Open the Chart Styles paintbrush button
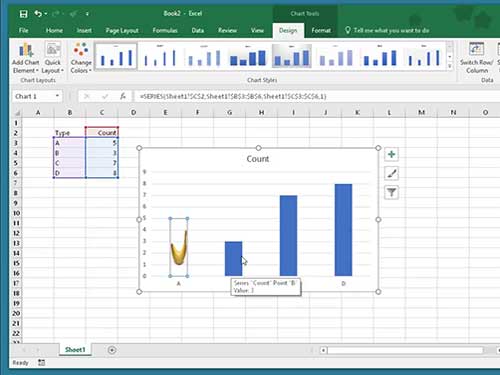Image resolution: width=500 pixels, height=375 pixels. coord(391,173)
